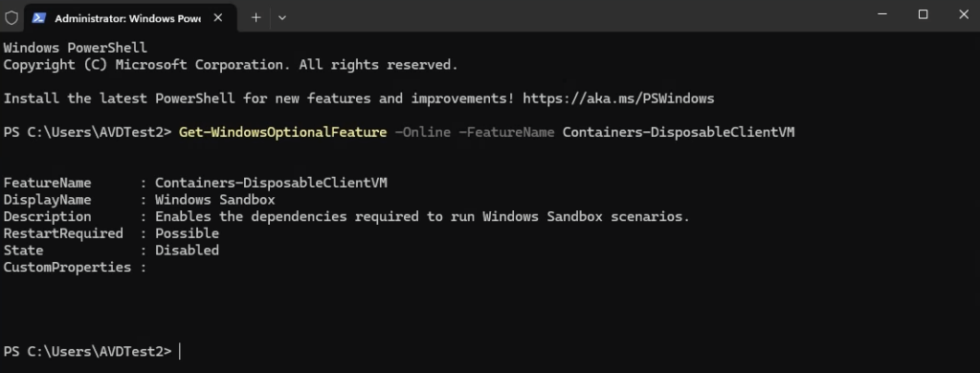Maximize the terminal window

tap(923, 14)
